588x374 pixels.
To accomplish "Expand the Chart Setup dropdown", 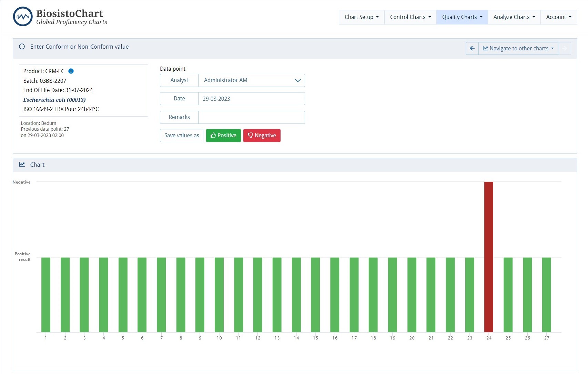I will pos(361,17).
